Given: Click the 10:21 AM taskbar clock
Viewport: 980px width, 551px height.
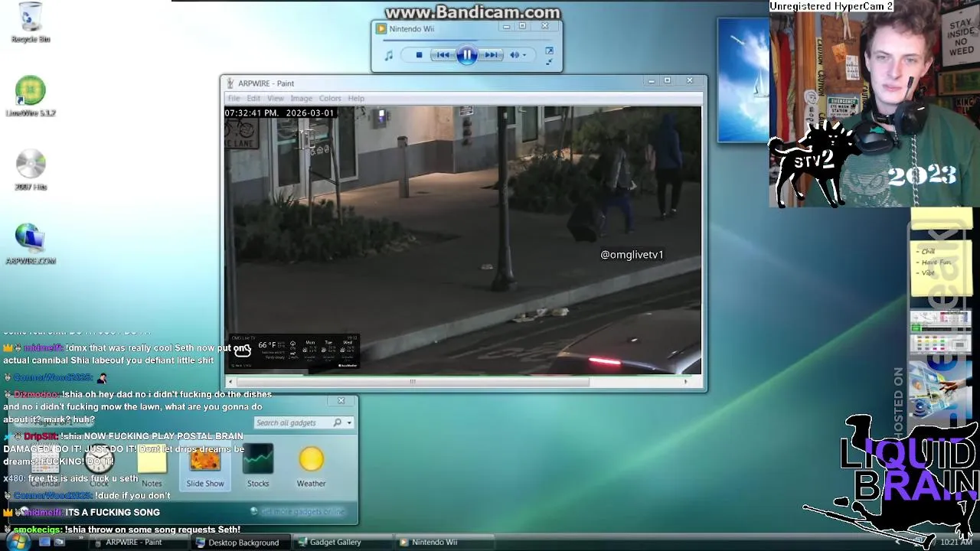Looking at the screenshot, I should 956,542.
